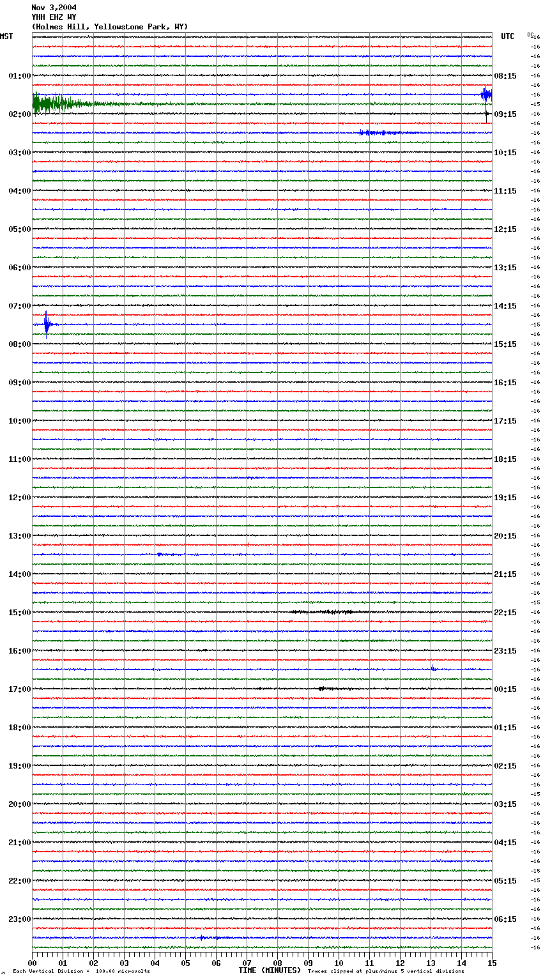Click small blue spike near minute 13 at 16:30
This screenshot has width=543, height=980.
[x=433, y=668]
